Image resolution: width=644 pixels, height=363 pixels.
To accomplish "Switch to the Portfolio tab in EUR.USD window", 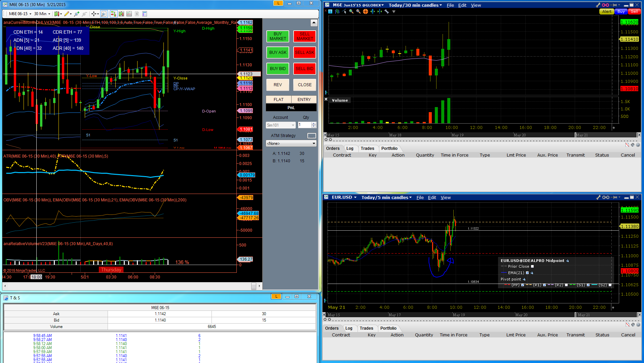I will tap(388, 328).
